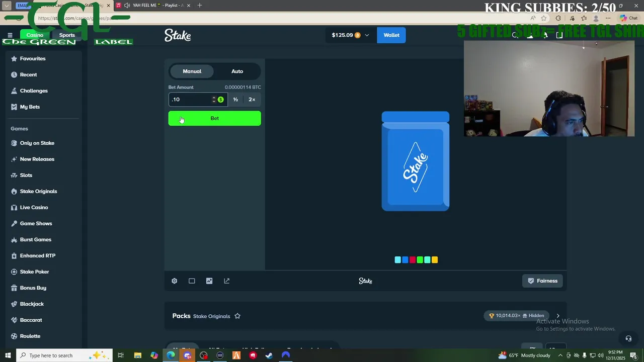Open the YAH FEEL ME Playlist browser tab

tap(153, 6)
